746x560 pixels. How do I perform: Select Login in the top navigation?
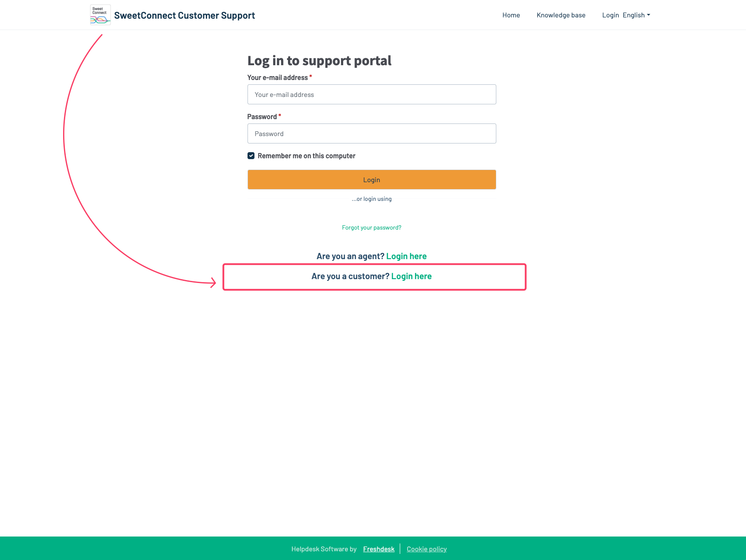pos(610,15)
